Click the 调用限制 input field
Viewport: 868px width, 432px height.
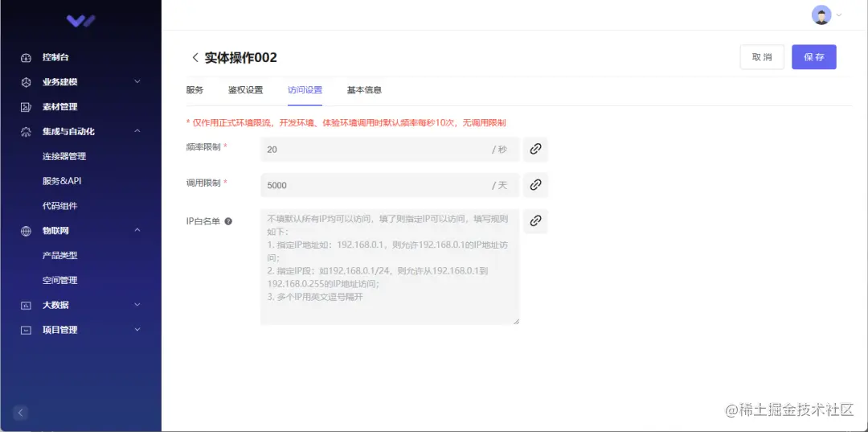click(390, 185)
